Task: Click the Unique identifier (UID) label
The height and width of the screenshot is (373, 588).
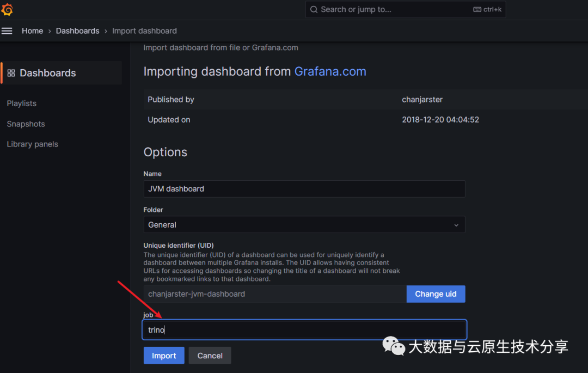Action: (x=179, y=245)
